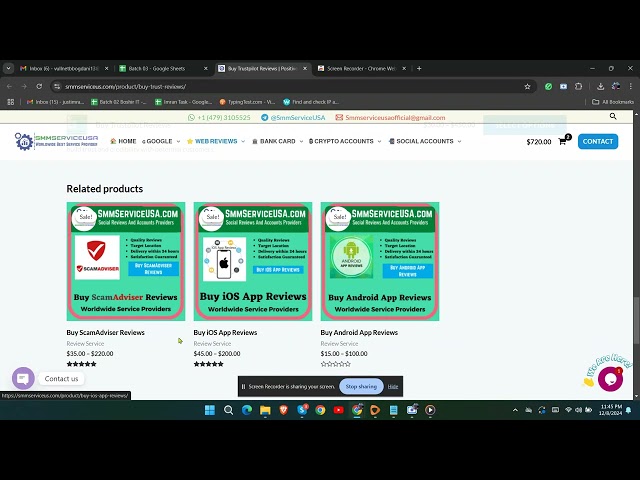The width and height of the screenshot is (640, 480).
Task: Click the Buy iOS App Reviews title
Action: coord(225,333)
